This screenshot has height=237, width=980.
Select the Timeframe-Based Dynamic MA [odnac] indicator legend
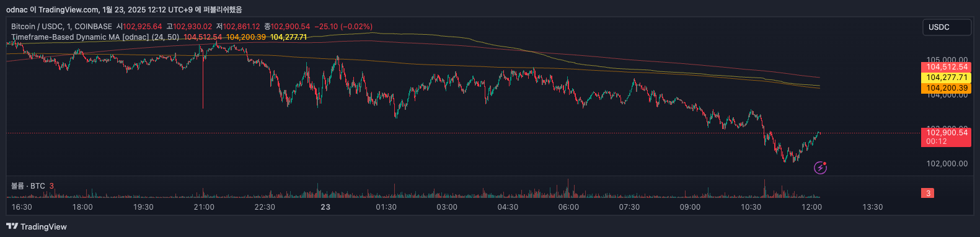point(95,37)
